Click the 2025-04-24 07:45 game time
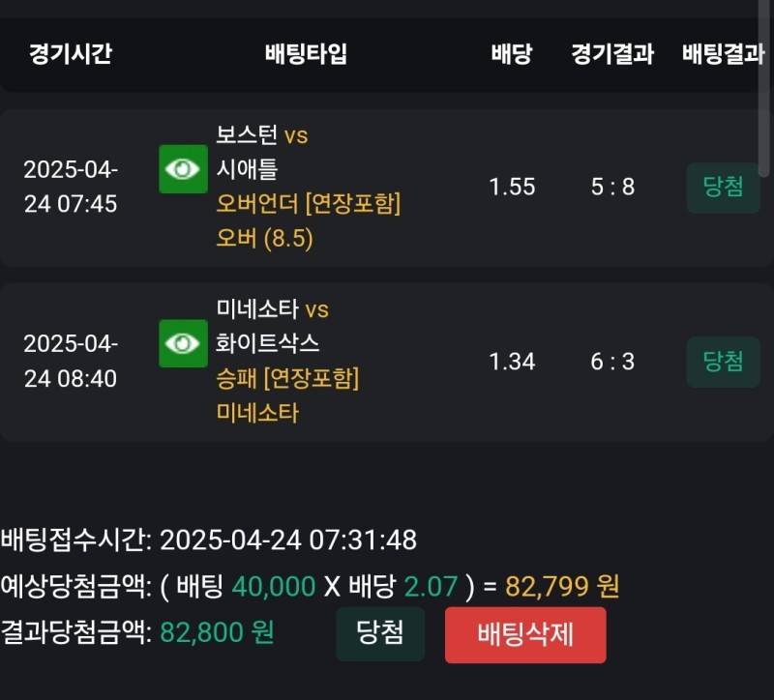 (70, 188)
